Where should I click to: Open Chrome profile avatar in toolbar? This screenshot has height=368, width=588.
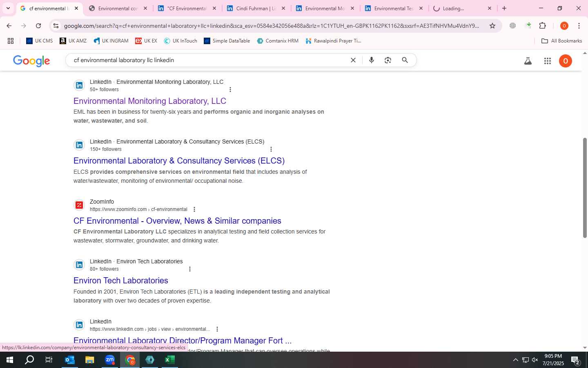pyautogui.click(x=564, y=26)
